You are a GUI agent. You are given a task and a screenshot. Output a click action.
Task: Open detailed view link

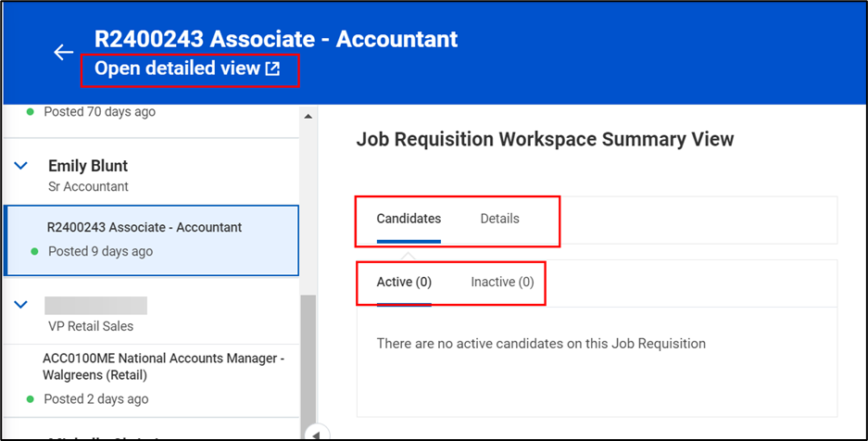[x=177, y=69]
